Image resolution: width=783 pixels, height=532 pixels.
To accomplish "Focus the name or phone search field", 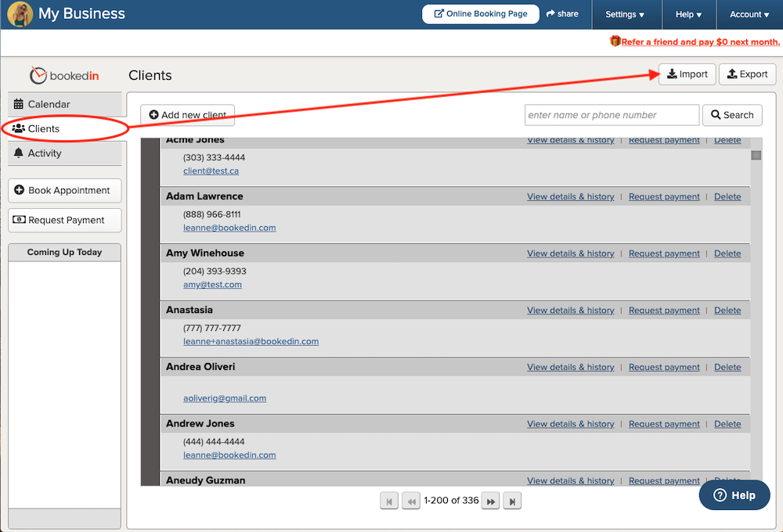I will 612,115.
